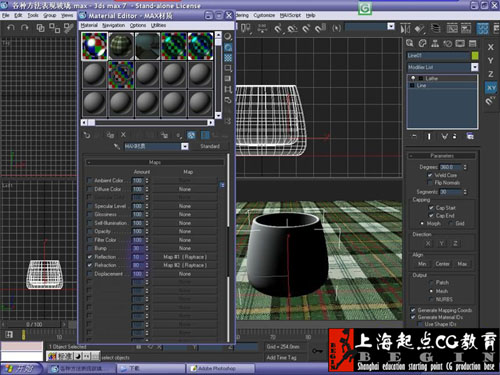Toggle the Weld Core checkbox
The height and width of the screenshot is (375, 500).
coord(430,175)
